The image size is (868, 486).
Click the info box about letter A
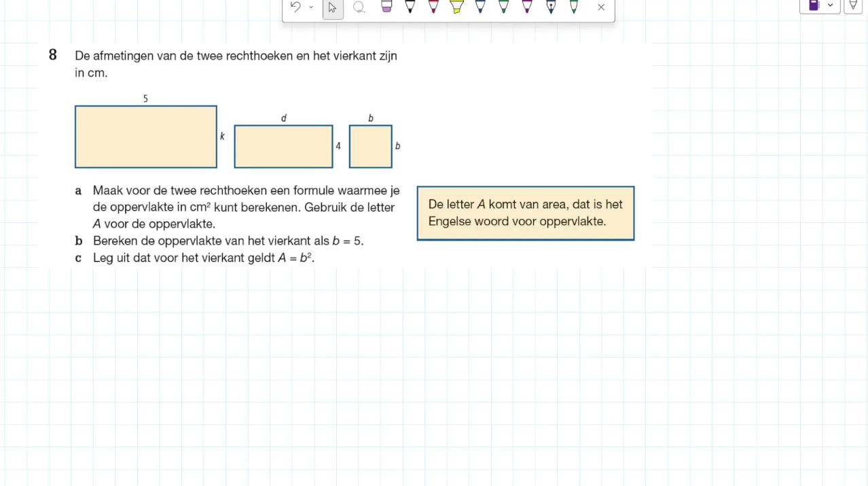[x=526, y=213]
